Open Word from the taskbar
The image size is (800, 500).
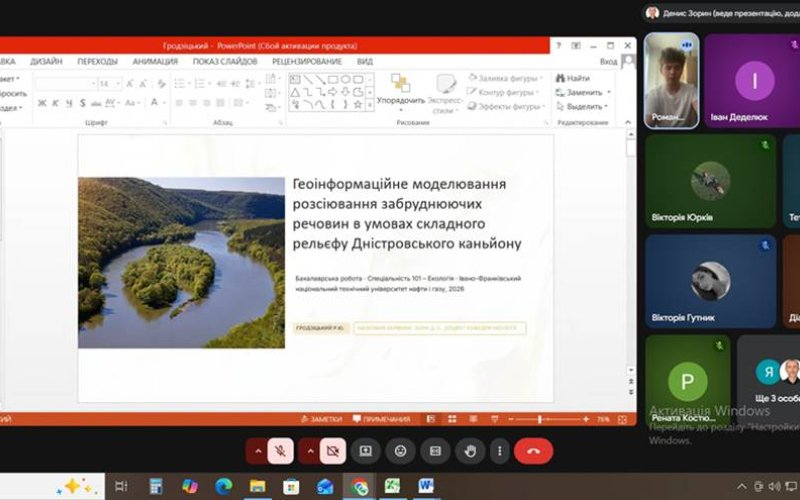426,486
